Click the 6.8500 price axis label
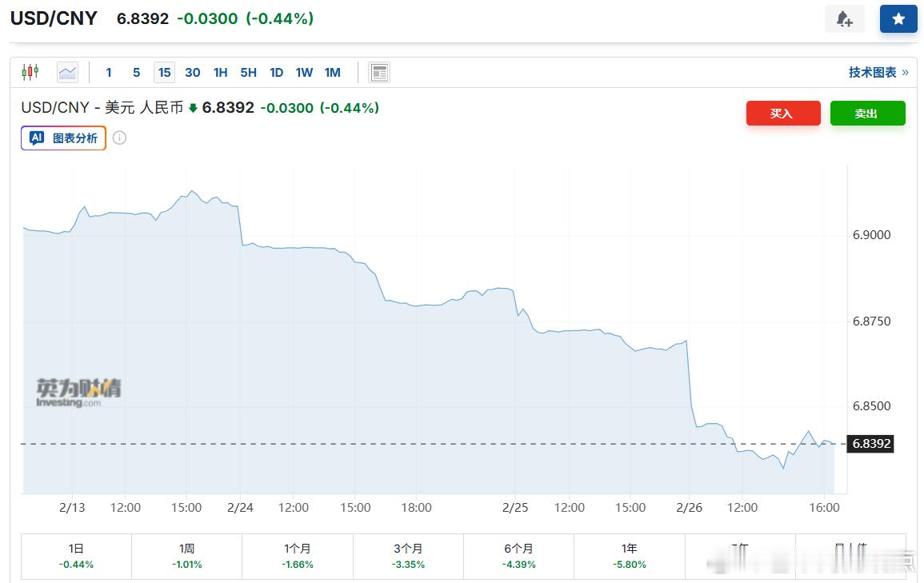 coord(871,406)
